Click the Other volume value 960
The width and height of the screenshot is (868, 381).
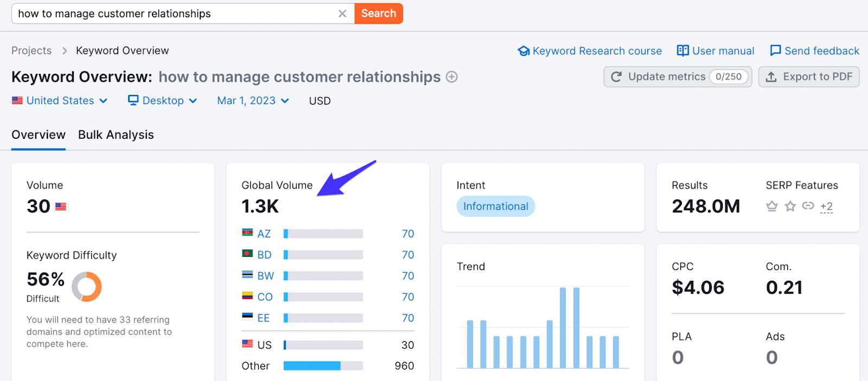[404, 366]
